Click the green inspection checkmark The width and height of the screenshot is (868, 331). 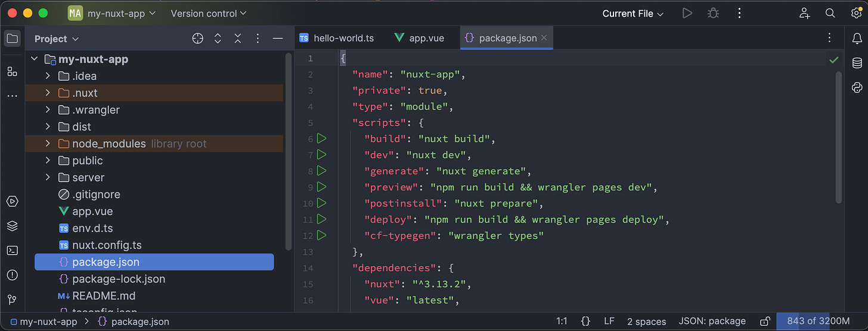pyautogui.click(x=833, y=60)
